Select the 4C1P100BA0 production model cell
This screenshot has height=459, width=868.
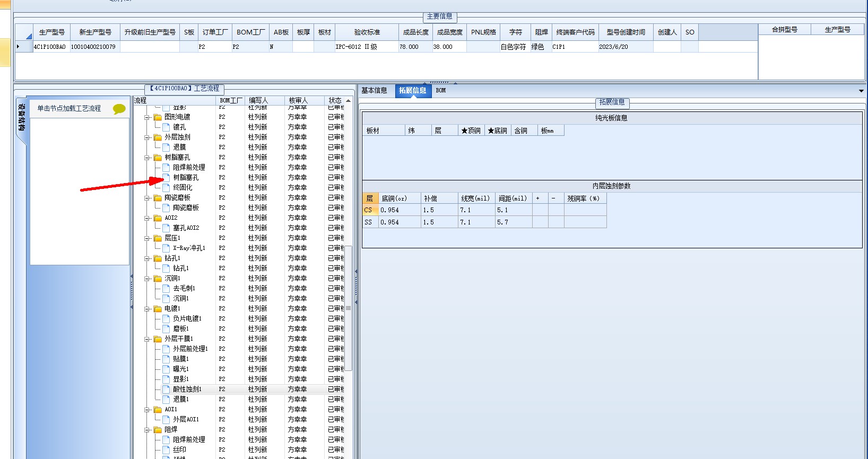(51, 47)
